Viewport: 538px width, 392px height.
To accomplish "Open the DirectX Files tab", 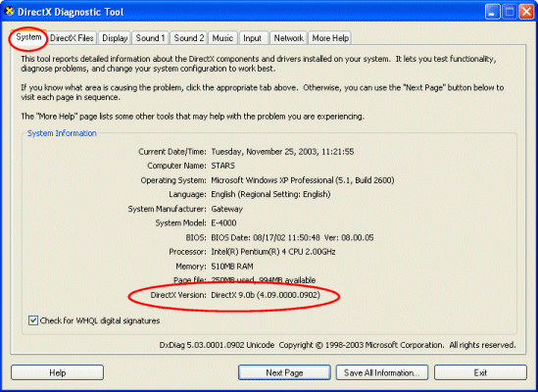I will (72, 38).
